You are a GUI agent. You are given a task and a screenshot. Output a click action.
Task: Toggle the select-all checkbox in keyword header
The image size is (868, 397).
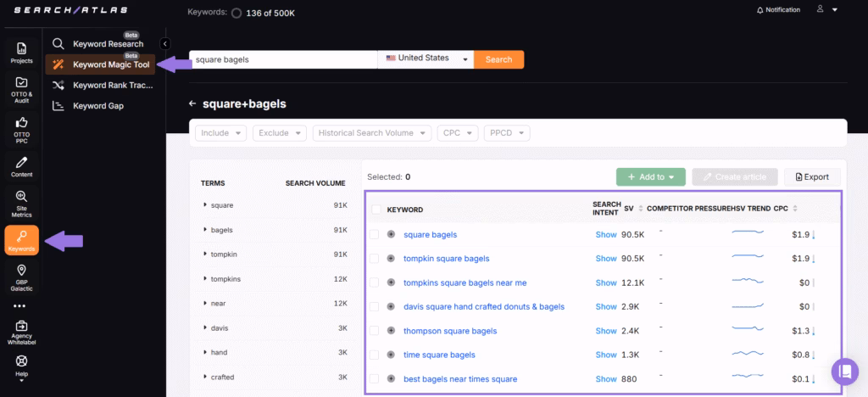click(x=375, y=210)
